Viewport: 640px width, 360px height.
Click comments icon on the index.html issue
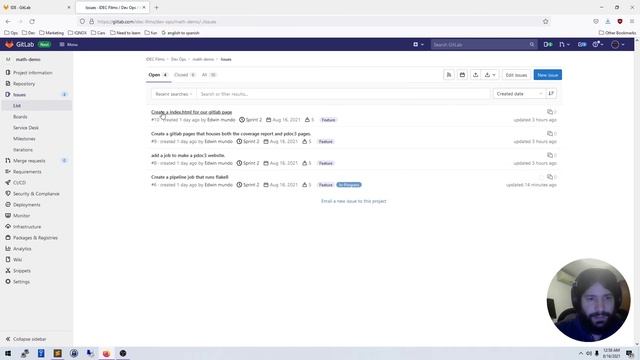point(551,112)
